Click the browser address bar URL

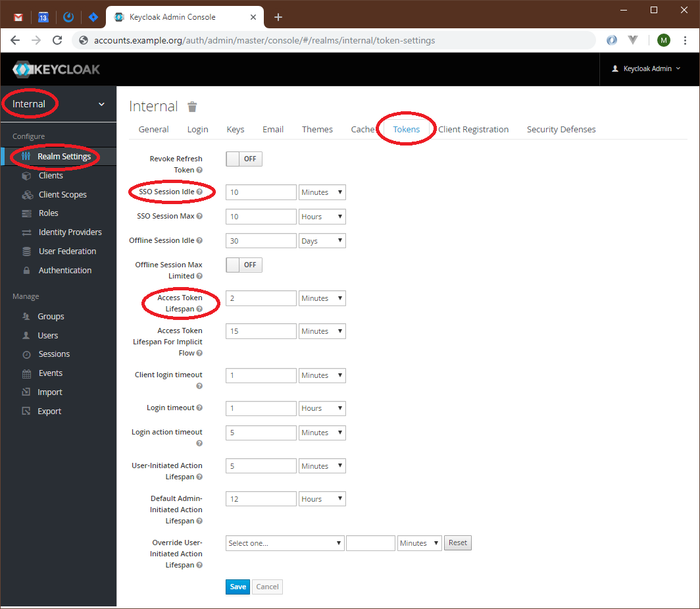pos(264,40)
